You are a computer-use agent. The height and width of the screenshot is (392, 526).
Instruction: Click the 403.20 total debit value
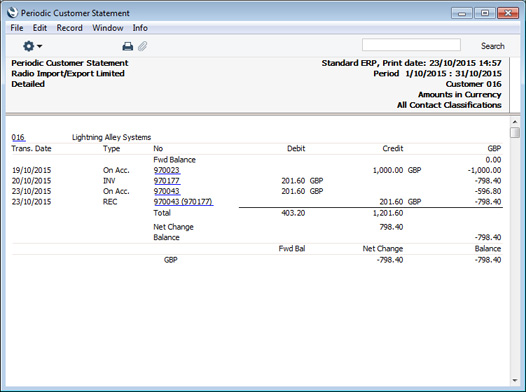click(293, 213)
